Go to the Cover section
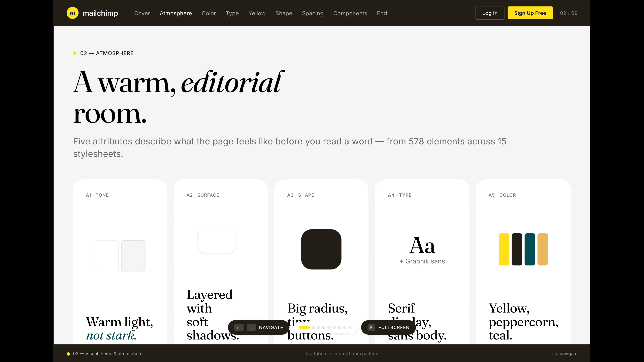644x362 pixels. pyautogui.click(x=142, y=13)
